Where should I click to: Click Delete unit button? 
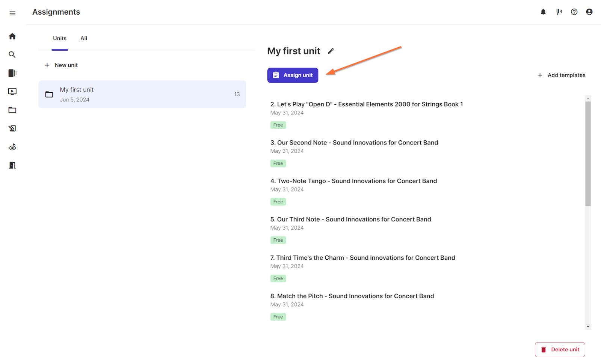coord(560,349)
